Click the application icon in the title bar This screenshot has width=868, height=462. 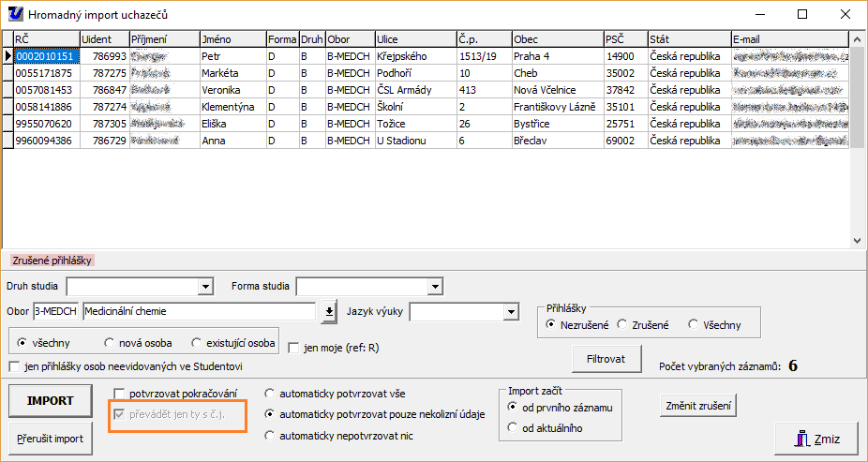point(16,14)
